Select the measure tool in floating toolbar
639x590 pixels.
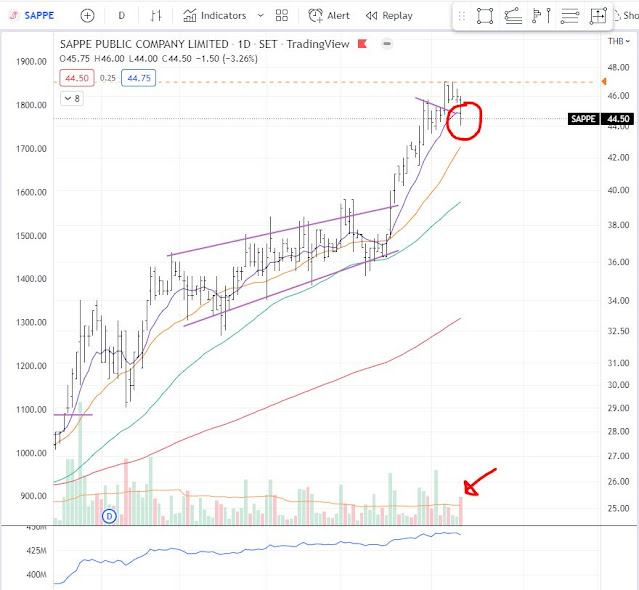(598, 16)
